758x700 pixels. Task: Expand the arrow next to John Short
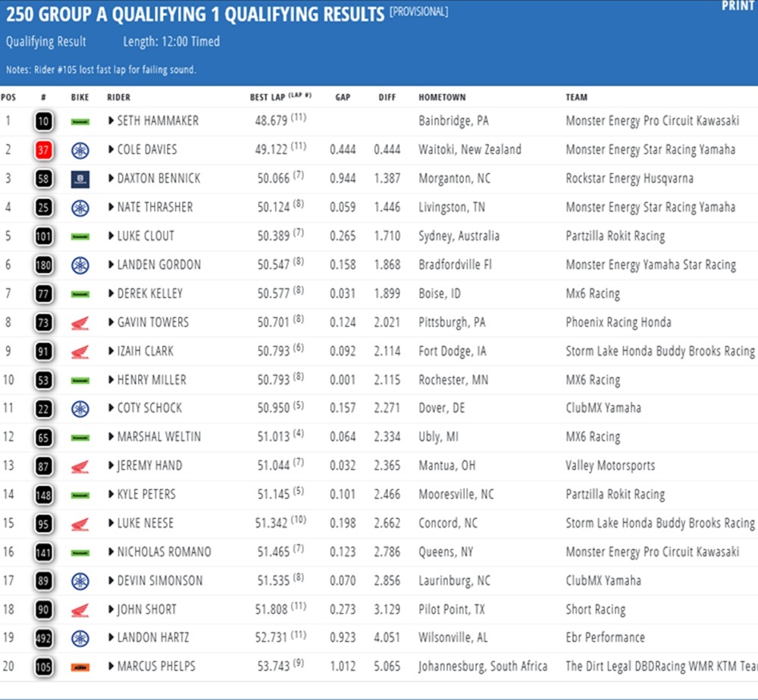111,610
